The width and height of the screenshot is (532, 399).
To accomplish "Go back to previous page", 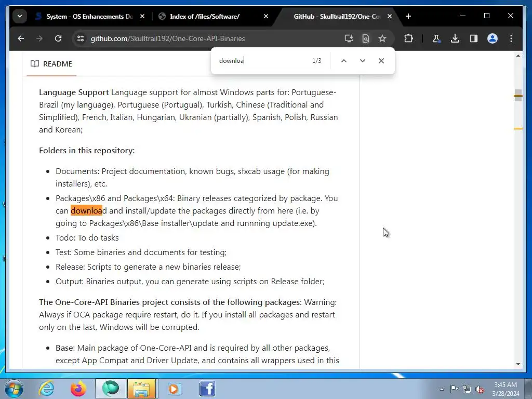I will pos(21,38).
